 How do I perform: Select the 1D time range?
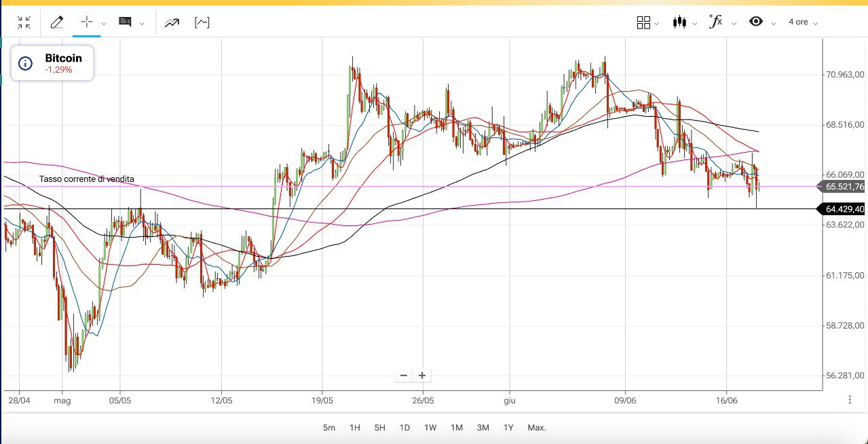pyautogui.click(x=404, y=428)
